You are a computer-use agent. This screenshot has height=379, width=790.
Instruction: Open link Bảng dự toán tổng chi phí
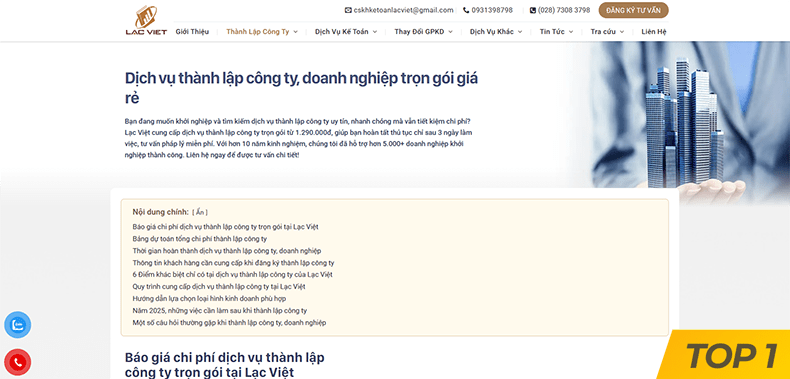200,239
